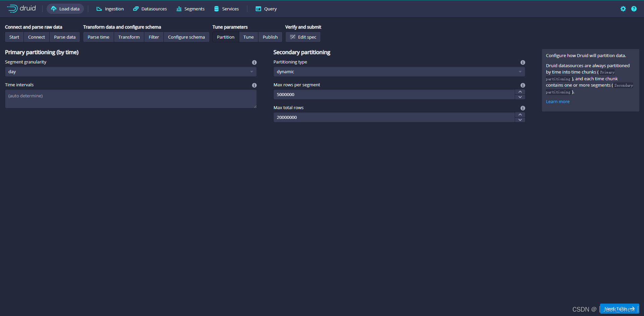Decrease Max total rows value

[x=520, y=120]
